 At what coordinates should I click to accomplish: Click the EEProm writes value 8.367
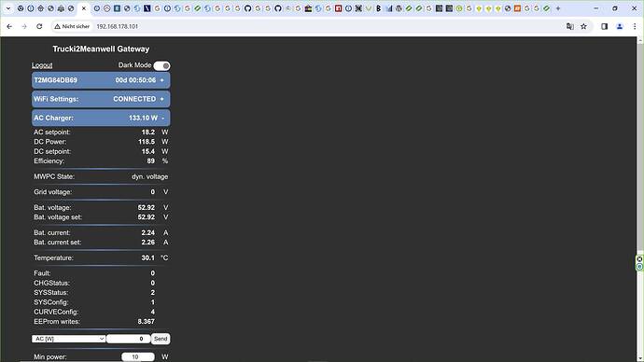click(x=147, y=321)
